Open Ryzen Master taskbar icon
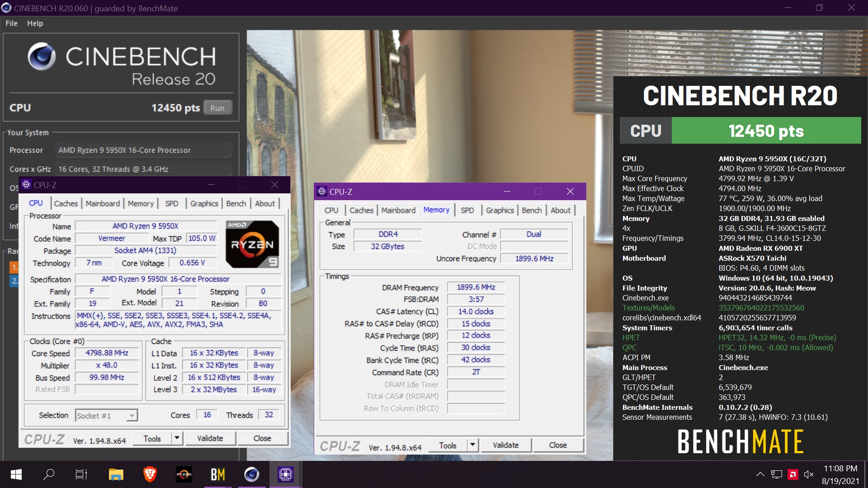 [184, 474]
